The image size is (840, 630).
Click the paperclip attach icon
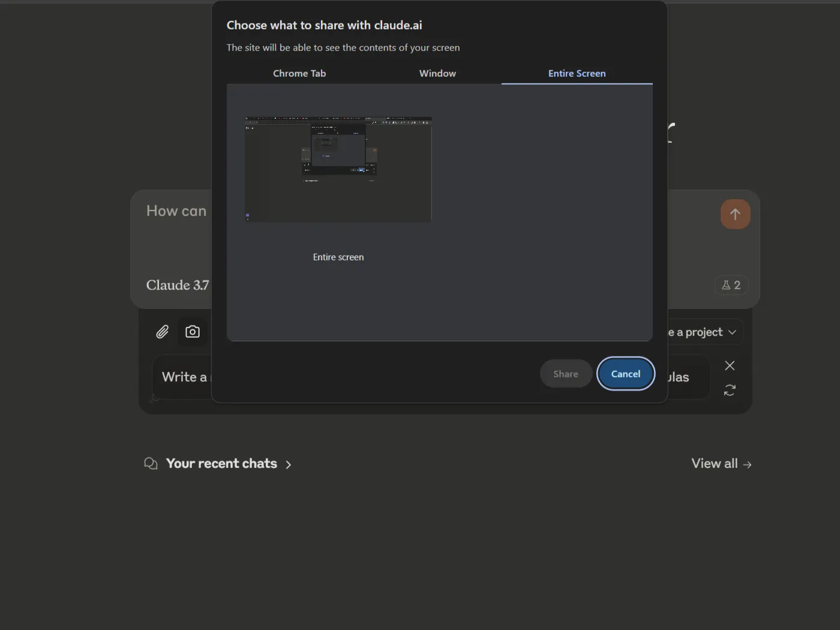coord(161,331)
